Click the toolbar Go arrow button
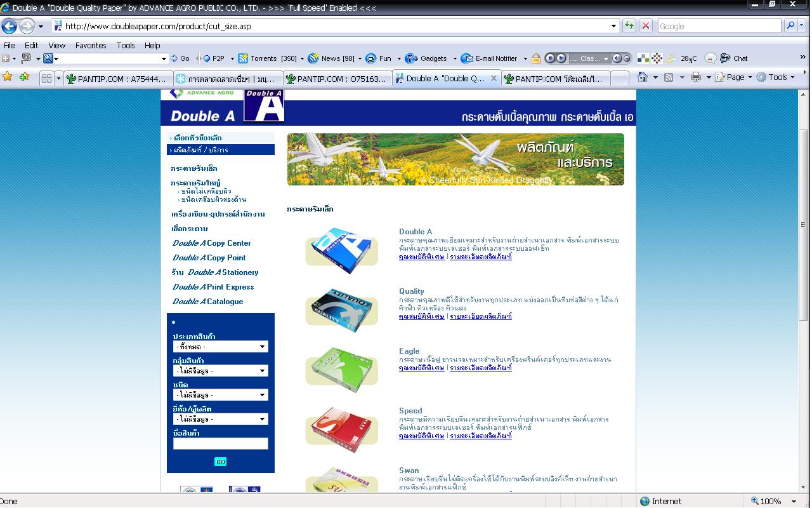This screenshot has width=812, height=508. (x=180, y=58)
